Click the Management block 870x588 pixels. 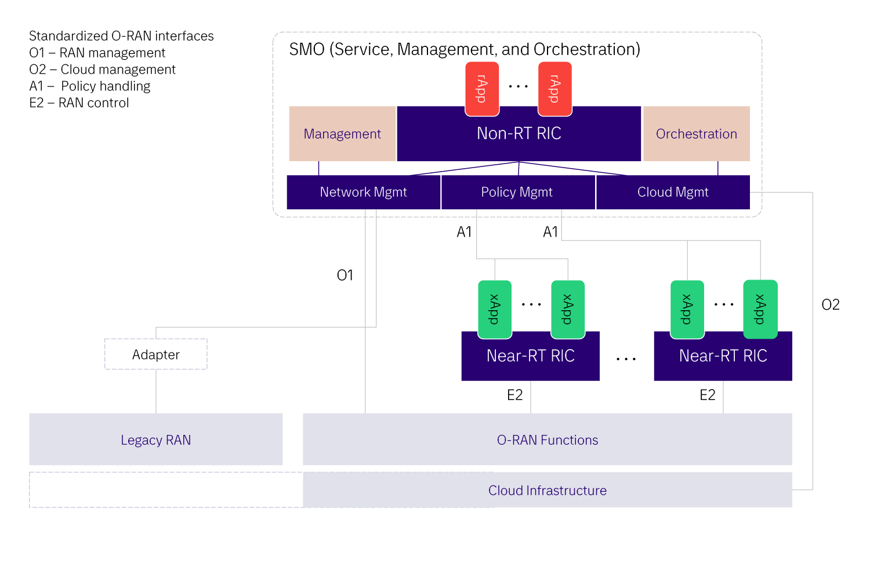point(342,134)
